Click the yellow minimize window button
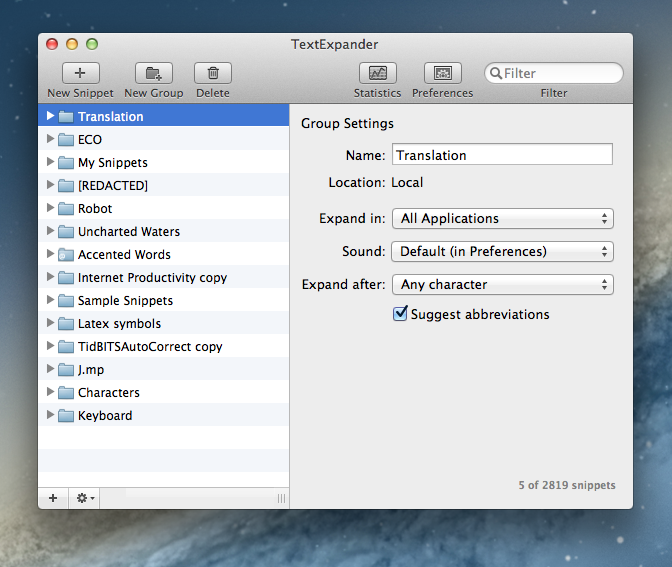 pos(72,44)
